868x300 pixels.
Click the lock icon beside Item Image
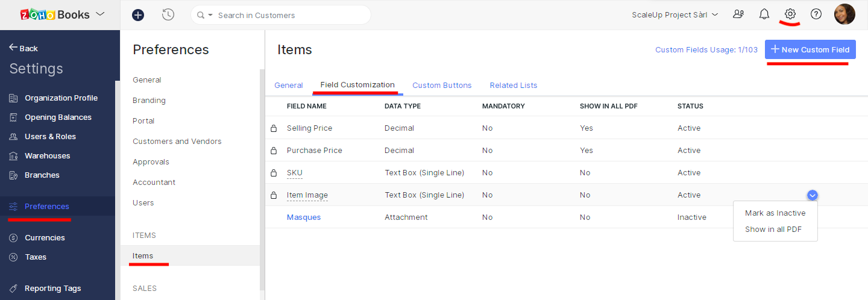274,195
